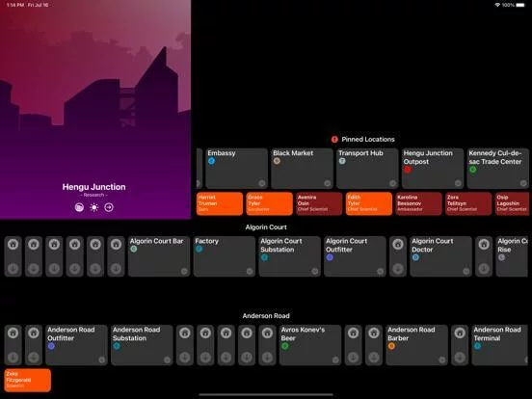Tap house icon between Algorin Court Outfitter and Doctor
Viewport: 532px width, 399px height.
coord(398,244)
